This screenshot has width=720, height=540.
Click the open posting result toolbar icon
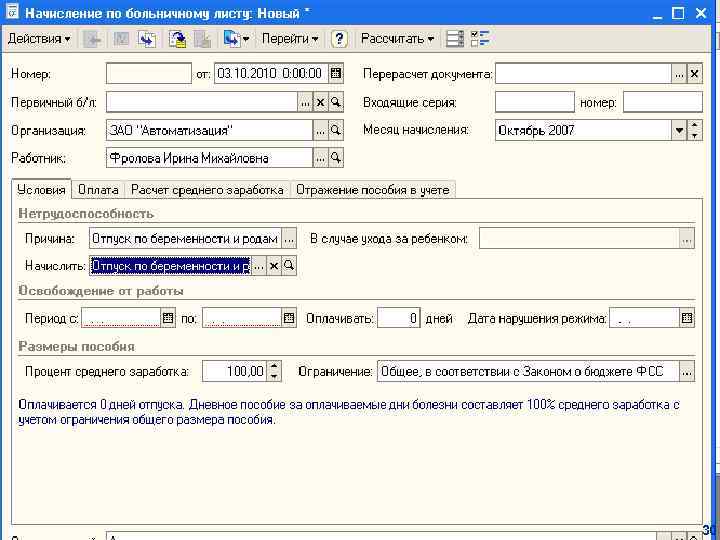tap(177, 39)
